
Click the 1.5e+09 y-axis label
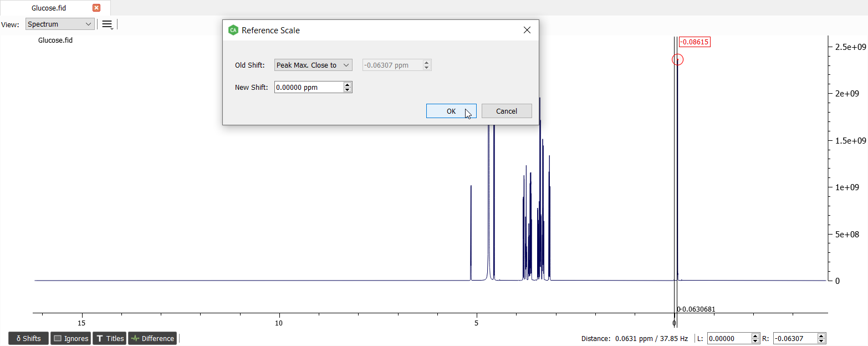pos(850,141)
